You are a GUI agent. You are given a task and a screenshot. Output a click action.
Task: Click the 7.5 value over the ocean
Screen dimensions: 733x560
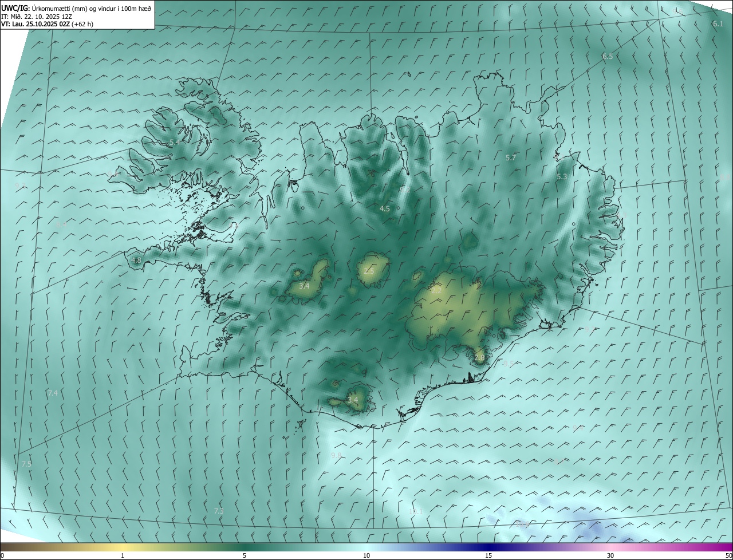coord(26,464)
